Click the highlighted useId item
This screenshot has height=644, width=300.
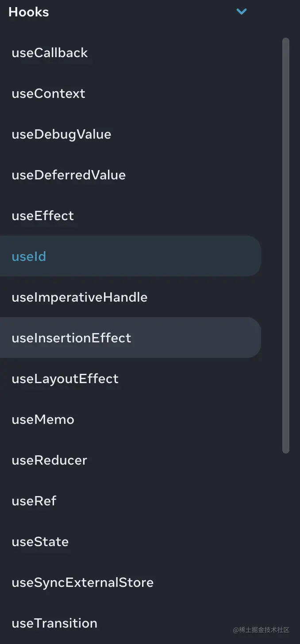[29, 256]
